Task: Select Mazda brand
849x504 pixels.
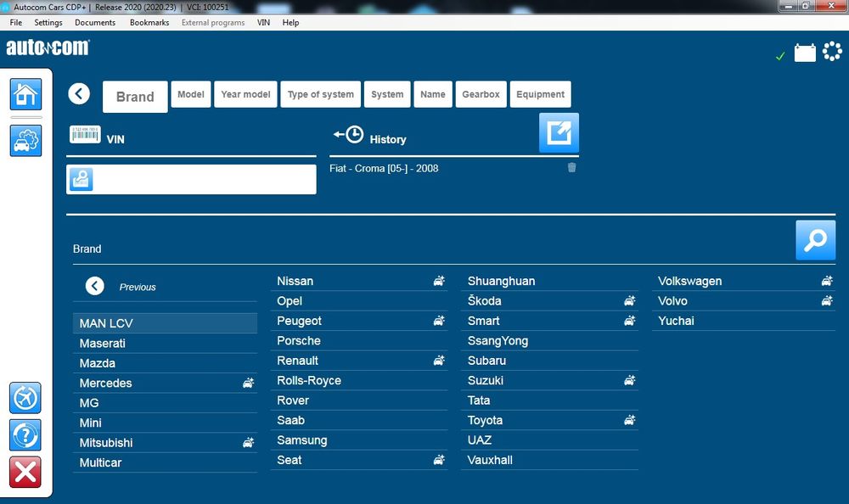Action: click(x=166, y=363)
